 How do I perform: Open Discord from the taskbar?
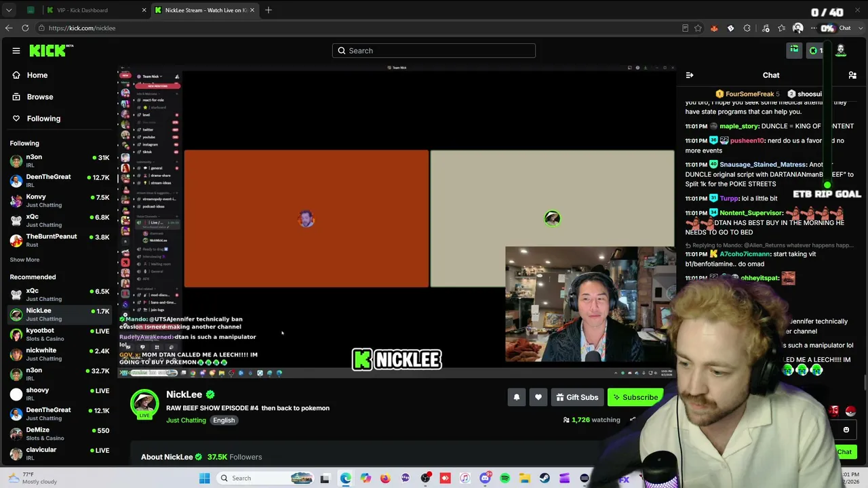tap(485, 479)
